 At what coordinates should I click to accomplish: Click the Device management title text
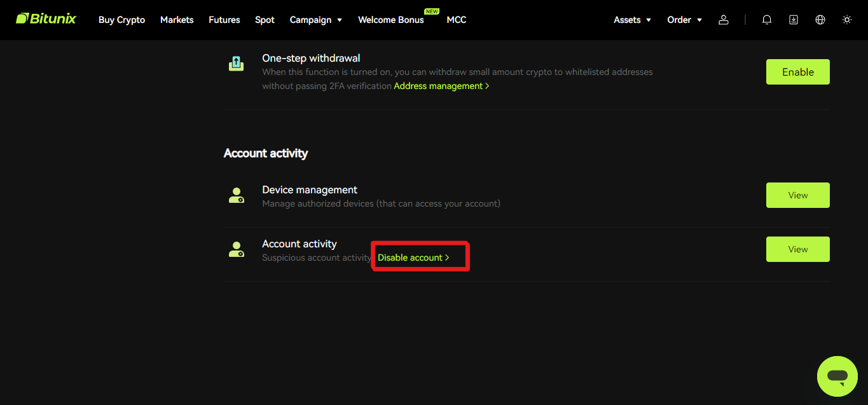point(310,189)
